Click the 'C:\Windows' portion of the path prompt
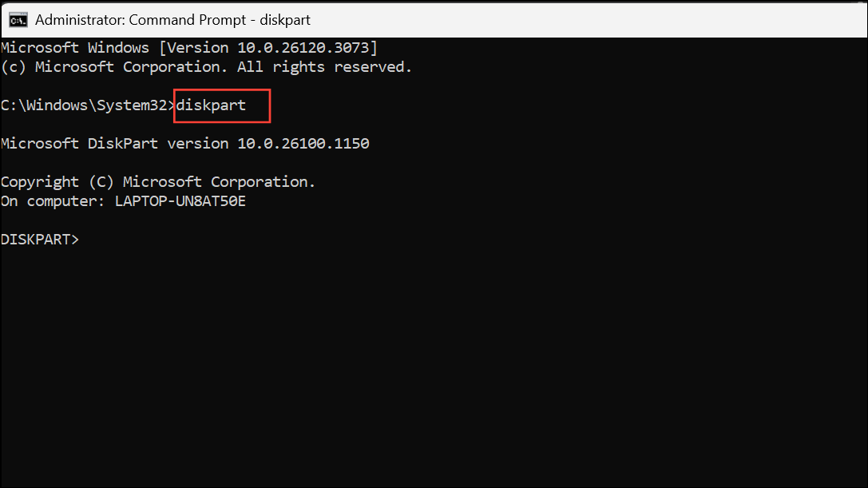 (44, 105)
